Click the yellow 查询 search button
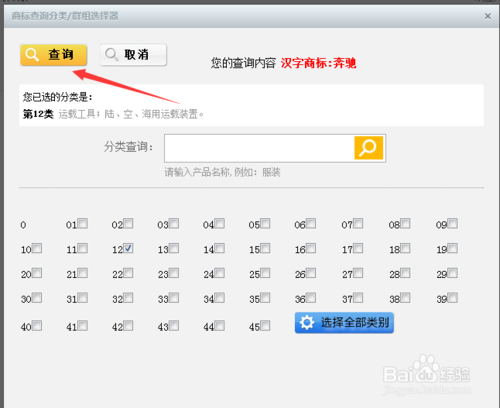500x408 pixels. click(54, 55)
